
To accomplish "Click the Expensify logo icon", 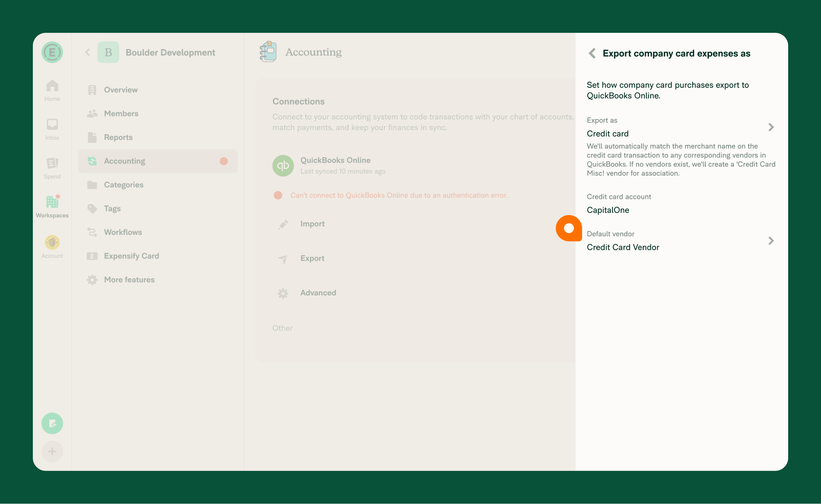I will click(52, 52).
